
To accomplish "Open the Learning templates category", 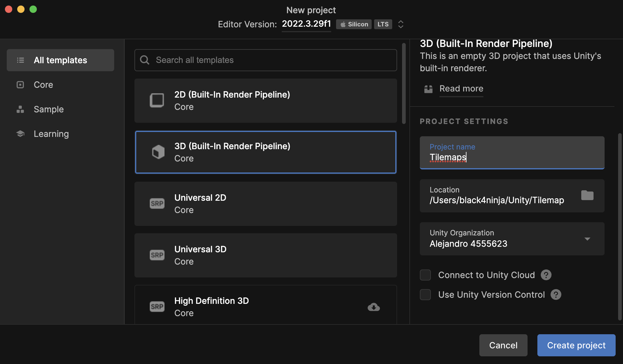I will tap(51, 134).
